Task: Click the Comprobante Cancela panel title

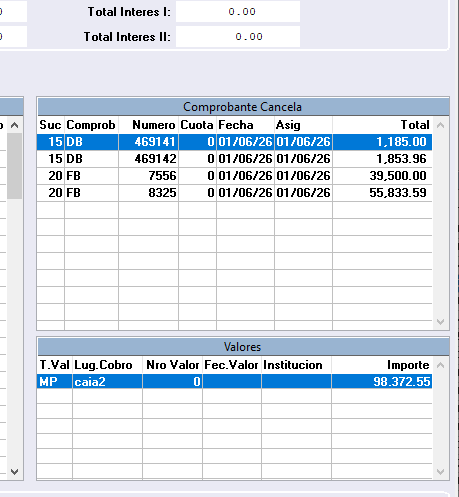Action: [x=243, y=107]
